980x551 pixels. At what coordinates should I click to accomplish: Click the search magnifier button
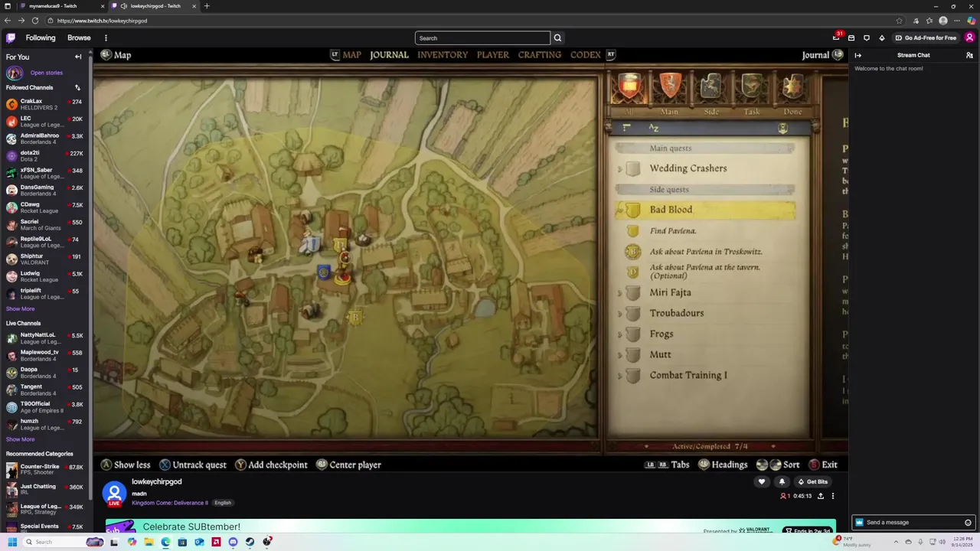(557, 37)
